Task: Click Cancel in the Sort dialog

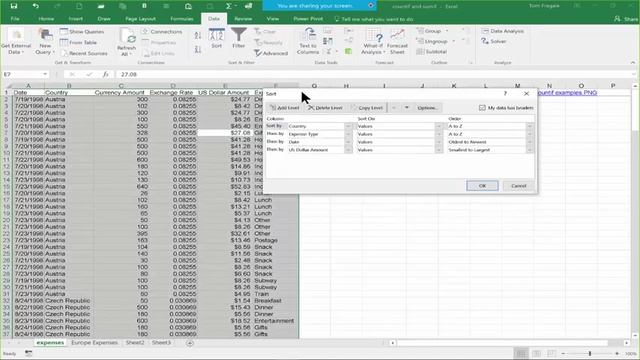Action: pyautogui.click(x=518, y=186)
